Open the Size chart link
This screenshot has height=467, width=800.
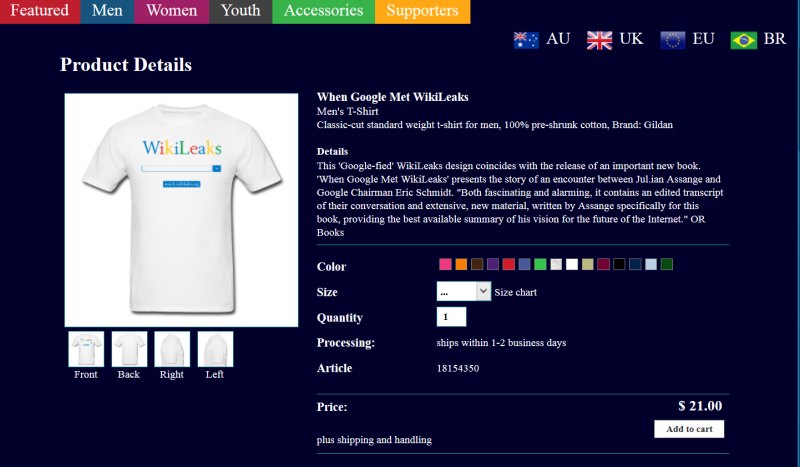click(x=516, y=292)
